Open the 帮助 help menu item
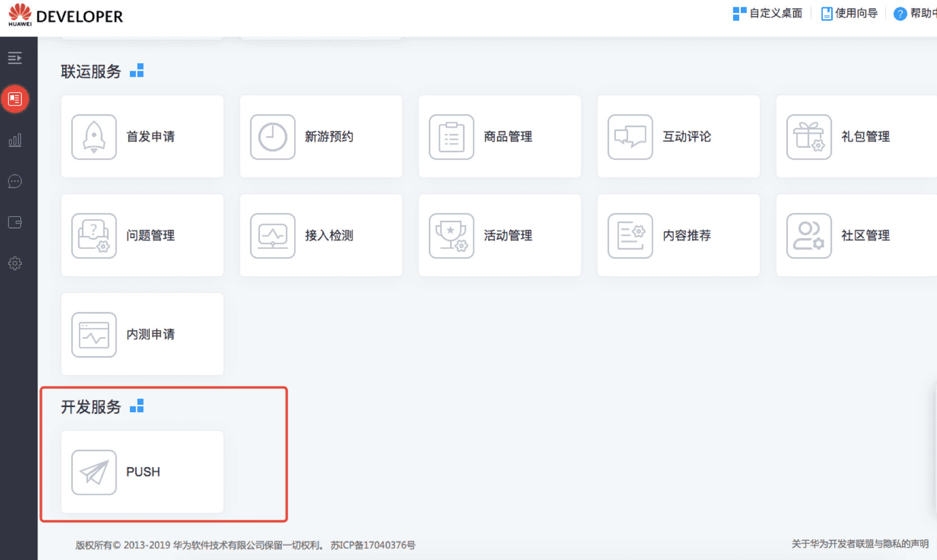This screenshot has width=937, height=560. [915, 13]
